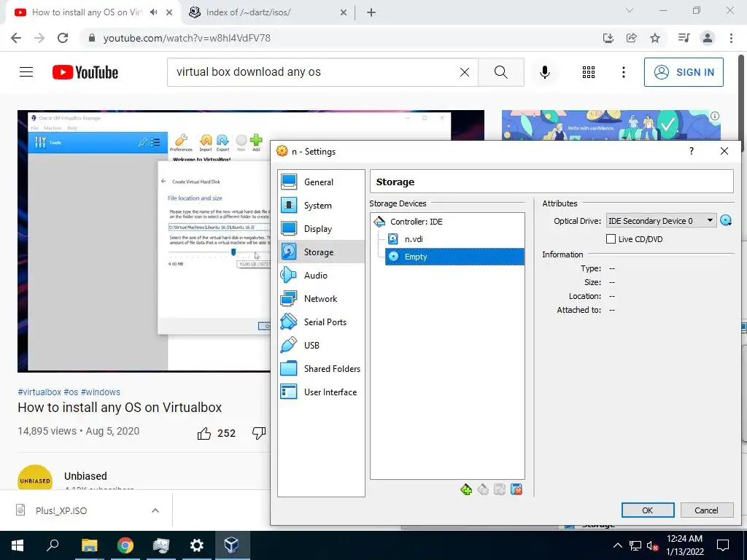Screen dimensions: 747x560
Task: Open the taskbar notification center
Action: [x=723, y=545]
